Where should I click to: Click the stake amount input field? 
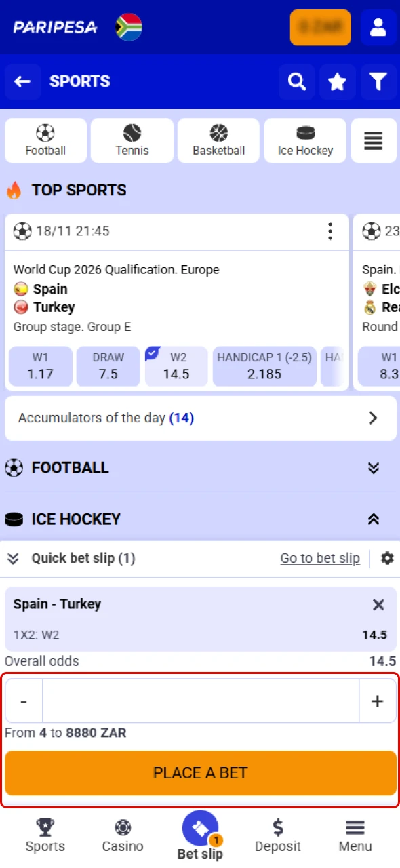[x=200, y=700]
